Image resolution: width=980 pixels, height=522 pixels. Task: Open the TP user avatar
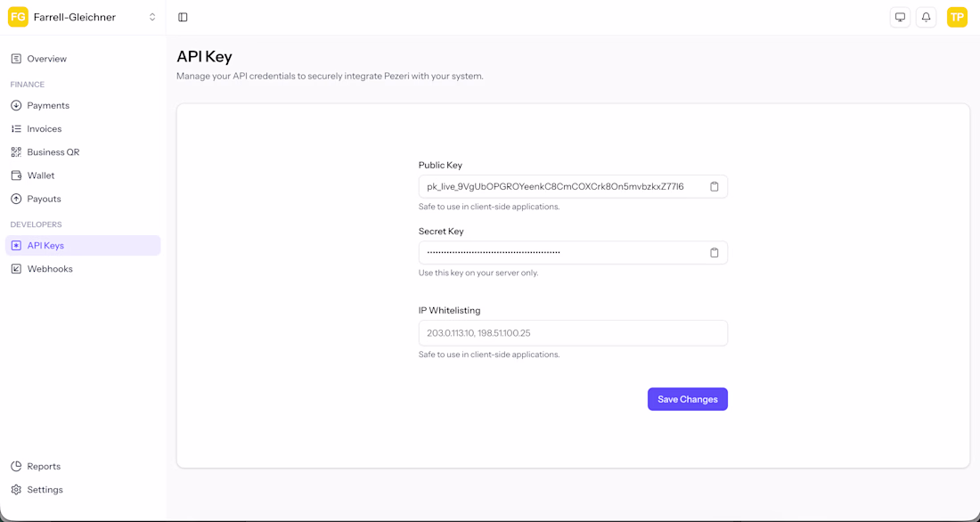[957, 17]
